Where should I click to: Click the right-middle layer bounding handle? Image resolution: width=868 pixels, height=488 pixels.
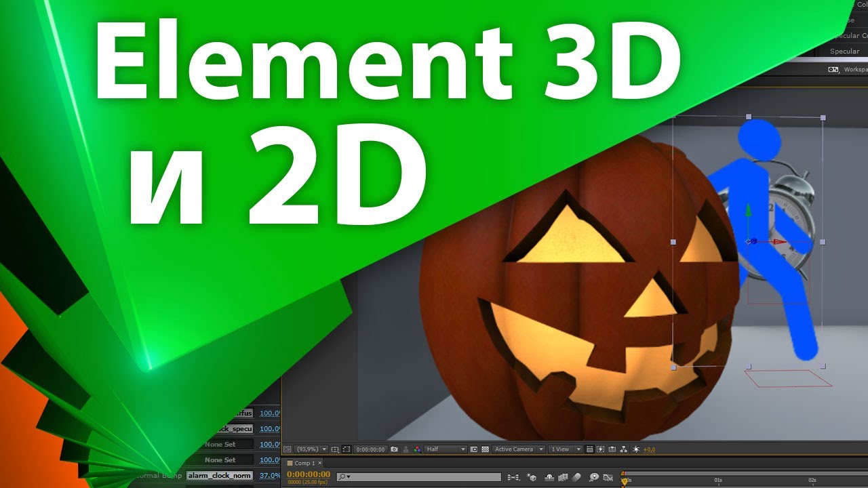(x=823, y=241)
